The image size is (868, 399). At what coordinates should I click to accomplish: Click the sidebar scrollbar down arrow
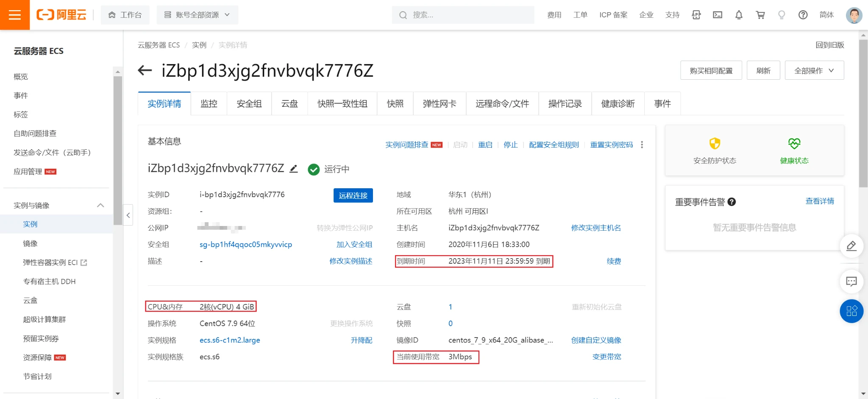pyautogui.click(x=118, y=394)
